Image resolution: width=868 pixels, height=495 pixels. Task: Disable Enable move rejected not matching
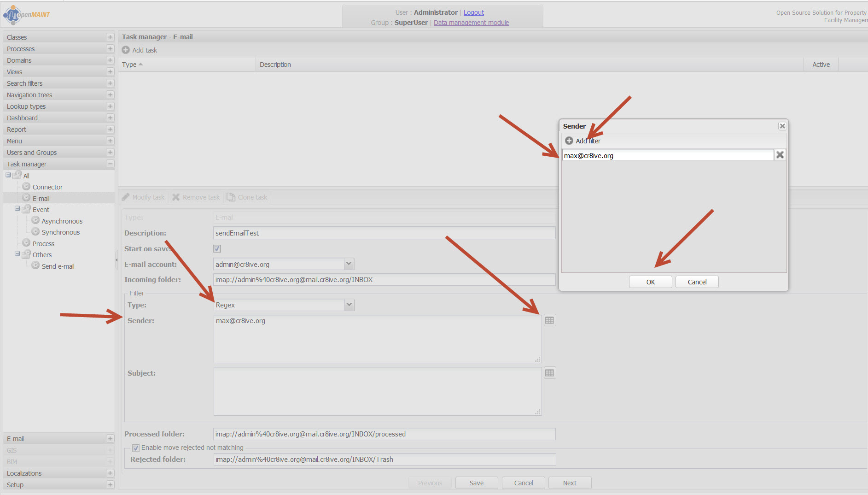[x=136, y=448]
